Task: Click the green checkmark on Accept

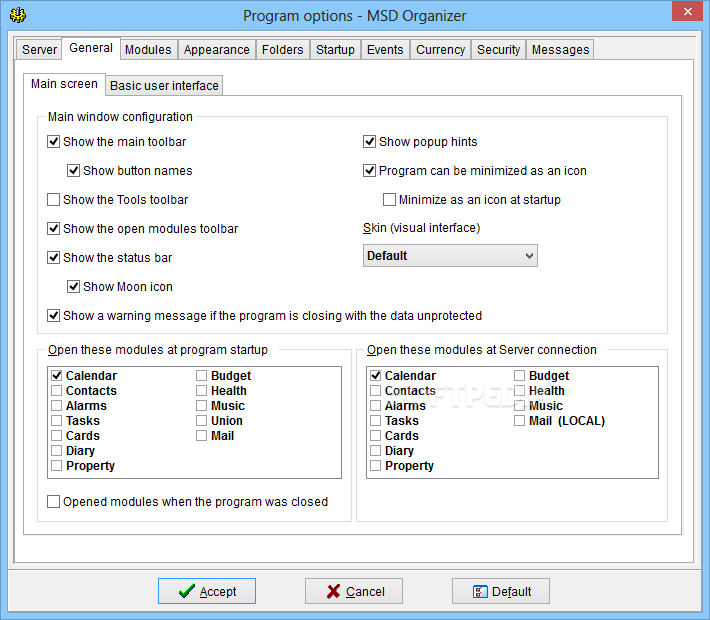Action: [187, 591]
